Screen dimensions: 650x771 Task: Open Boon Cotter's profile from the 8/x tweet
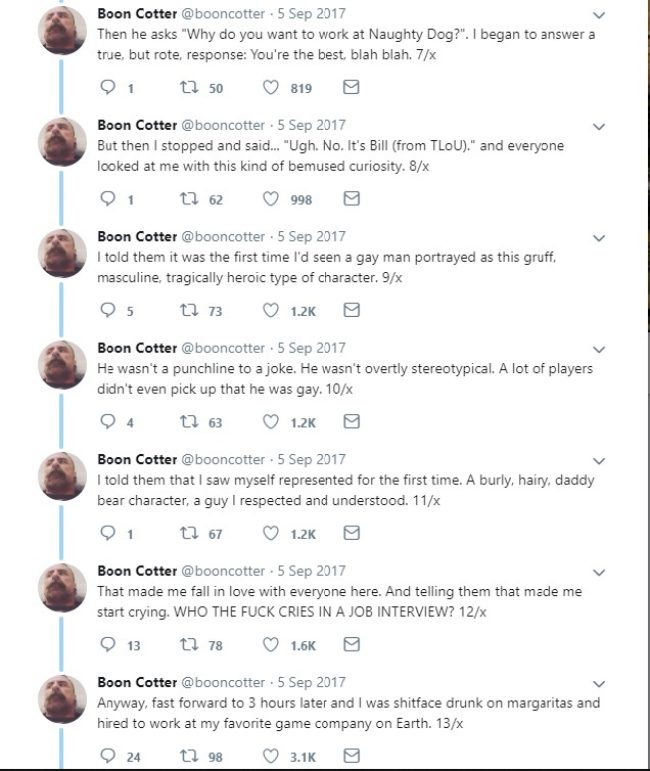click(x=137, y=125)
